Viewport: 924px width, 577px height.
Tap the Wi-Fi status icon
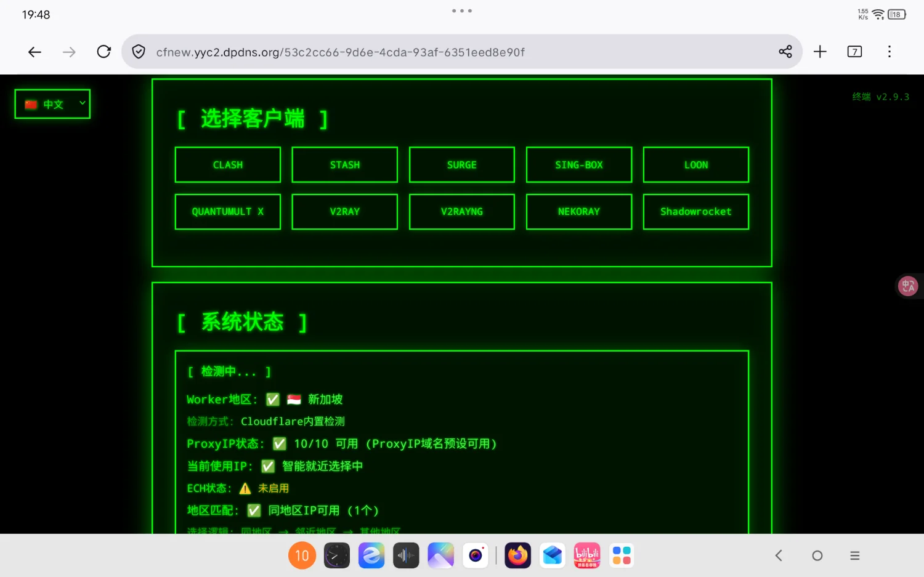click(879, 14)
